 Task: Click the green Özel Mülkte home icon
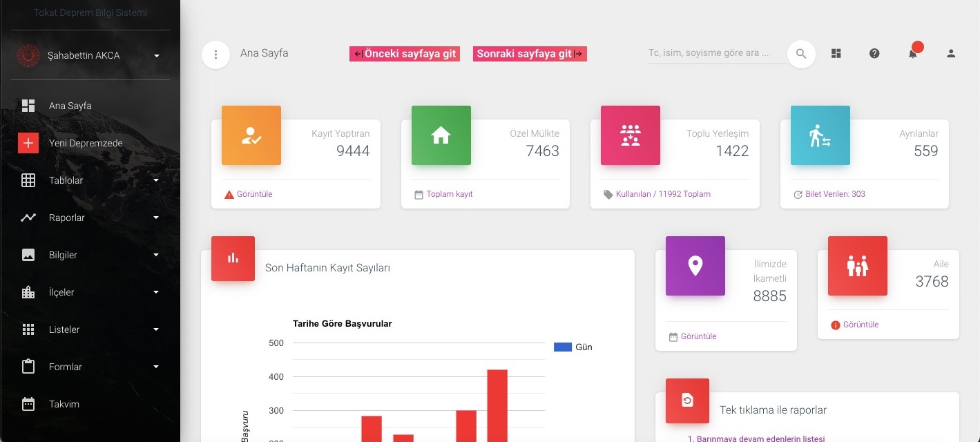[441, 135]
